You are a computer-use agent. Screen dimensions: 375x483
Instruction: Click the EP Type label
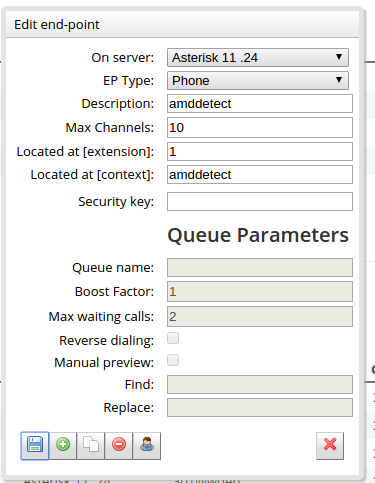point(128,81)
